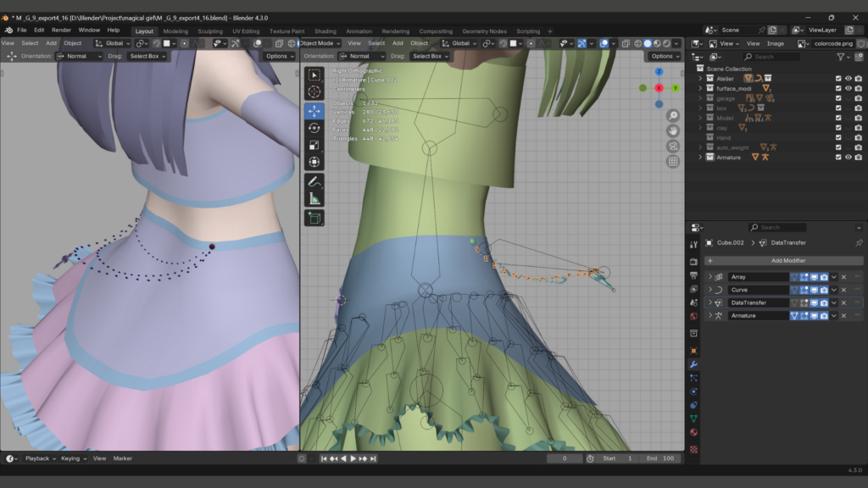The width and height of the screenshot is (868, 488).
Task: Toggle camera view with the viewport camera icon
Action: (x=673, y=146)
